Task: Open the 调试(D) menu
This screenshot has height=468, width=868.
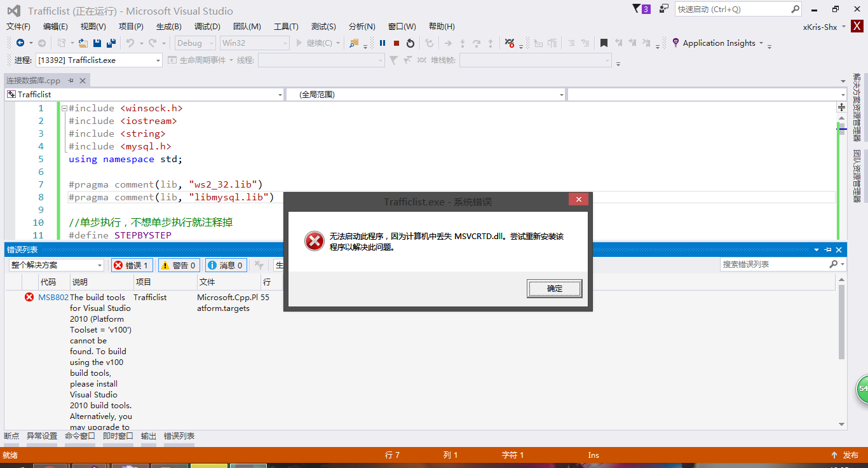Action: pyautogui.click(x=207, y=26)
